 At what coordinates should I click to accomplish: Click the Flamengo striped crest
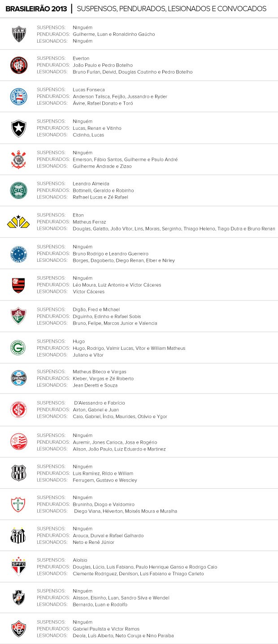coord(19,285)
